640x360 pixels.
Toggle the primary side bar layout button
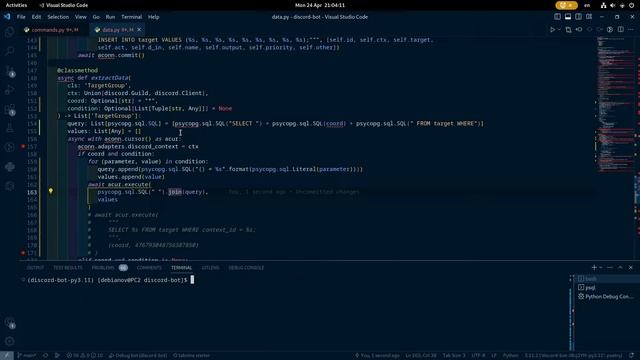(557, 17)
